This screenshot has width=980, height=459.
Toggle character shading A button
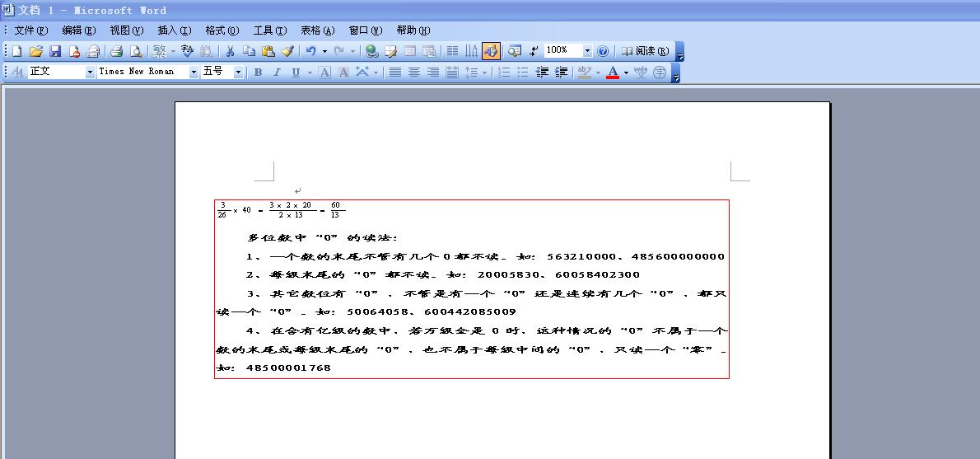[x=343, y=72]
